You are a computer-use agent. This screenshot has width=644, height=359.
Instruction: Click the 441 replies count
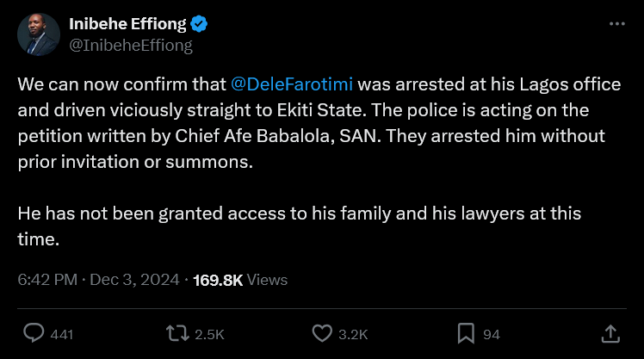coord(61,334)
